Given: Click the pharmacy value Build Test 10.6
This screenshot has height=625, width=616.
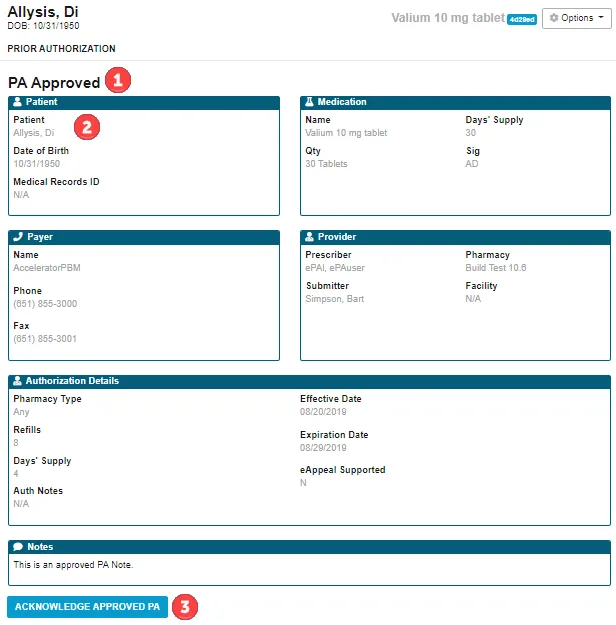Looking at the screenshot, I should tap(496, 268).
